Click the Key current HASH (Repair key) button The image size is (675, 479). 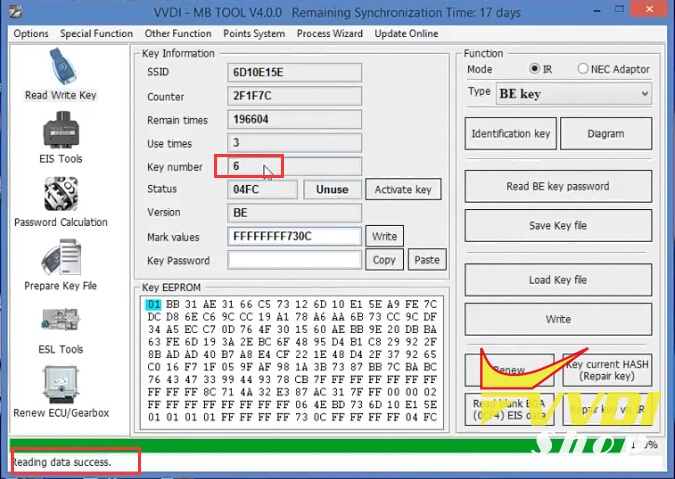pyautogui.click(x=607, y=370)
